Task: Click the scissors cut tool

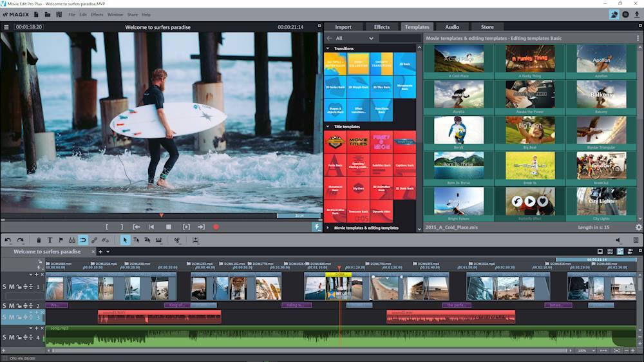Action: tap(176, 240)
